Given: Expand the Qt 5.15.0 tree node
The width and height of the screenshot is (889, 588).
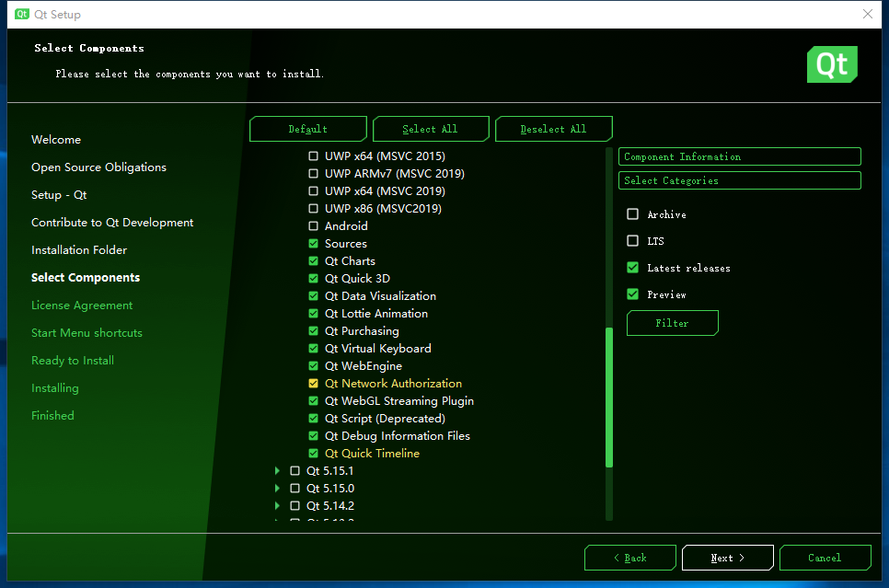Looking at the screenshot, I should point(277,489).
